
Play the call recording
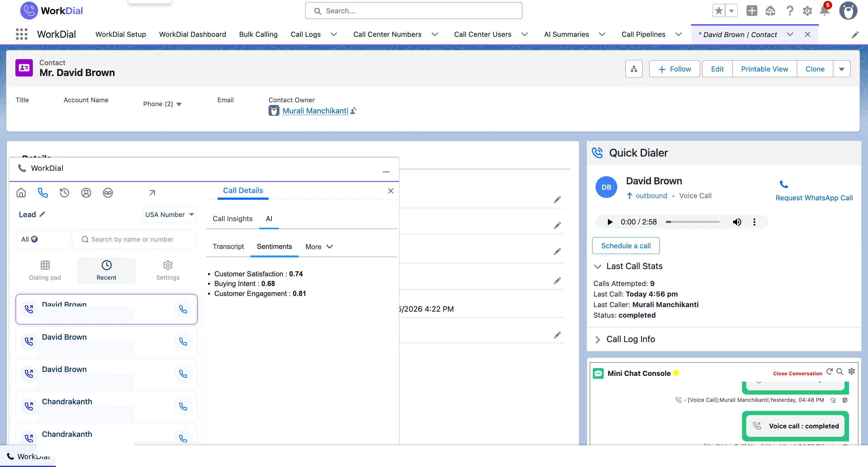coord(609,222)
